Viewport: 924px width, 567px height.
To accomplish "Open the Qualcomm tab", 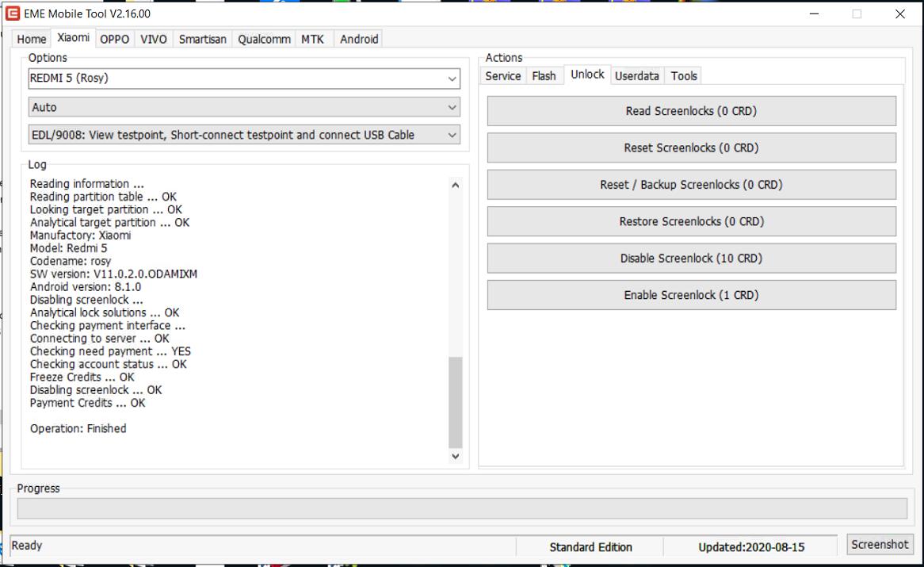I will (264, 39).
